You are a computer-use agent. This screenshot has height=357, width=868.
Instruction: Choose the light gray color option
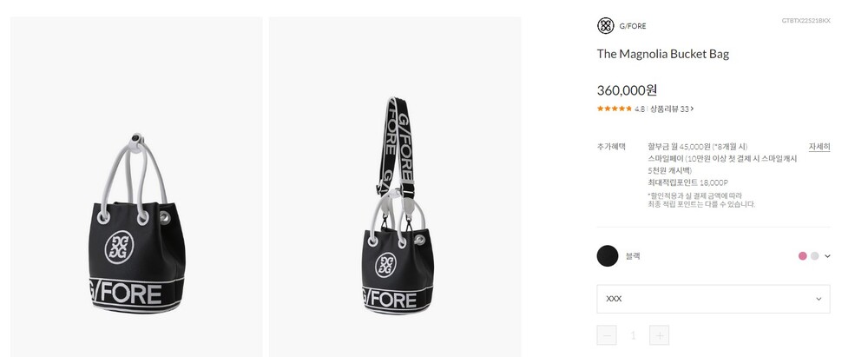pos(814,255)
